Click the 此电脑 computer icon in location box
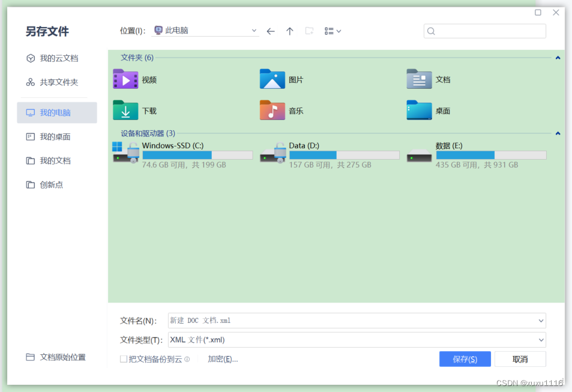The image size is (572, 392). pyautogui.click(x=158, y=30)
